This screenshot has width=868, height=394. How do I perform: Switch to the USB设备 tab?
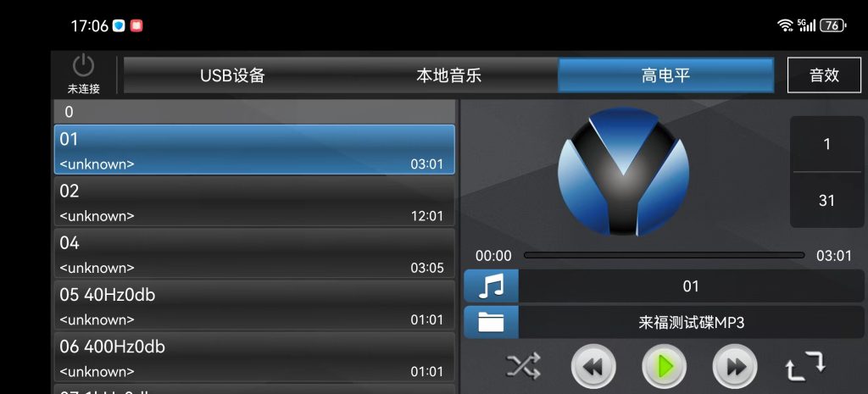coord(232,75)
